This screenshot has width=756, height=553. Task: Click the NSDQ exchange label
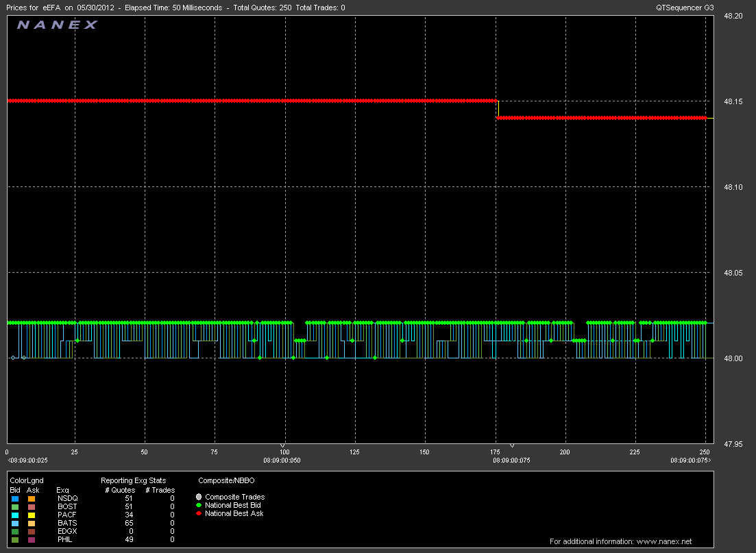67,498
